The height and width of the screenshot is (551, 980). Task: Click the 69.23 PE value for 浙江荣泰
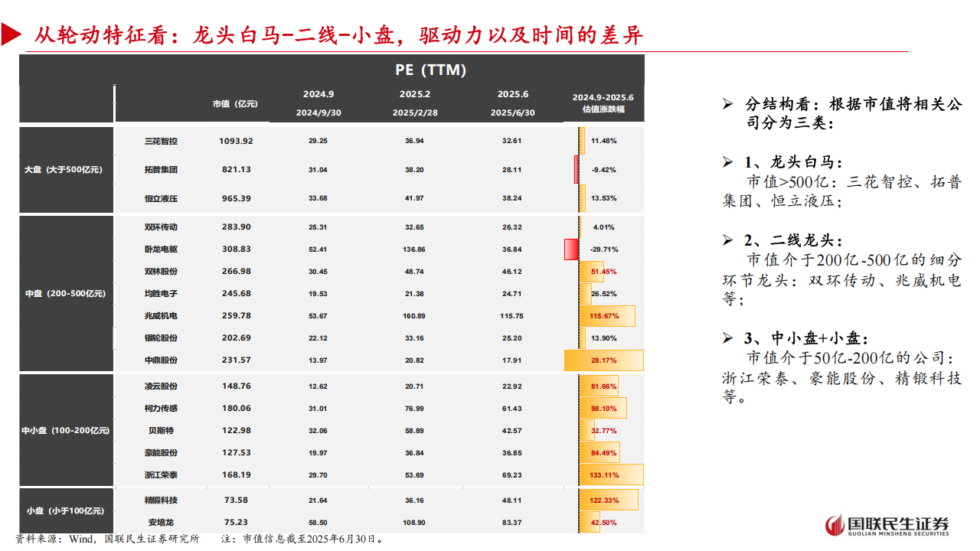(513, 475)
